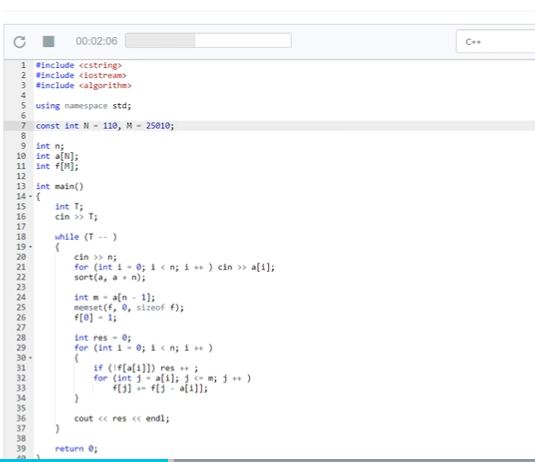Image resolution: width=535 pixels, height=462 pixels.
Task: Collapse the main function fold at line 14
Action: coord(30,197)
